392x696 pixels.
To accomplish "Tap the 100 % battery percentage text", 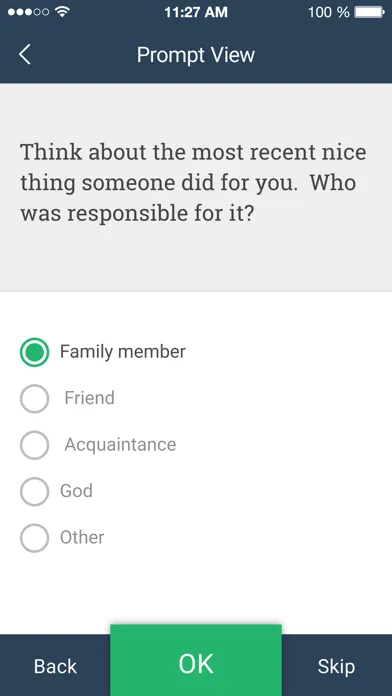I will click(x=329, y=12).
